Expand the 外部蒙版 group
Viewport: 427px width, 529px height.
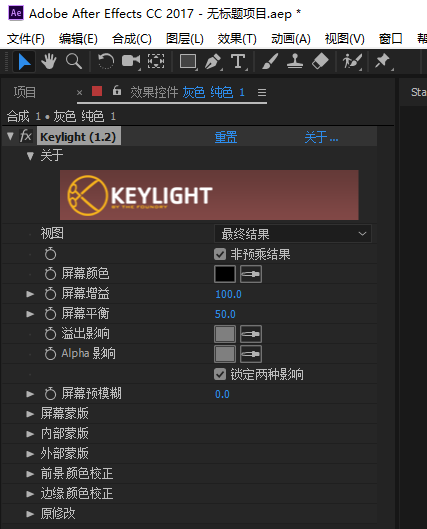click(30, 454)
